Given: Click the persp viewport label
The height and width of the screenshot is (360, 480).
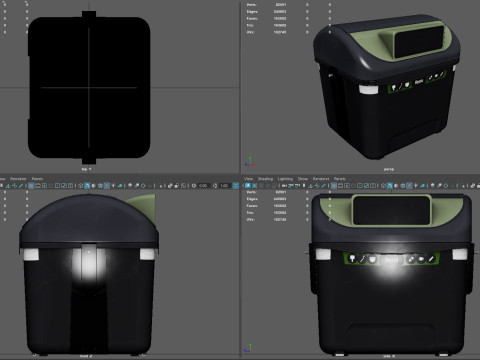Looking at the screenshot, I should click(x=389, y=169).
